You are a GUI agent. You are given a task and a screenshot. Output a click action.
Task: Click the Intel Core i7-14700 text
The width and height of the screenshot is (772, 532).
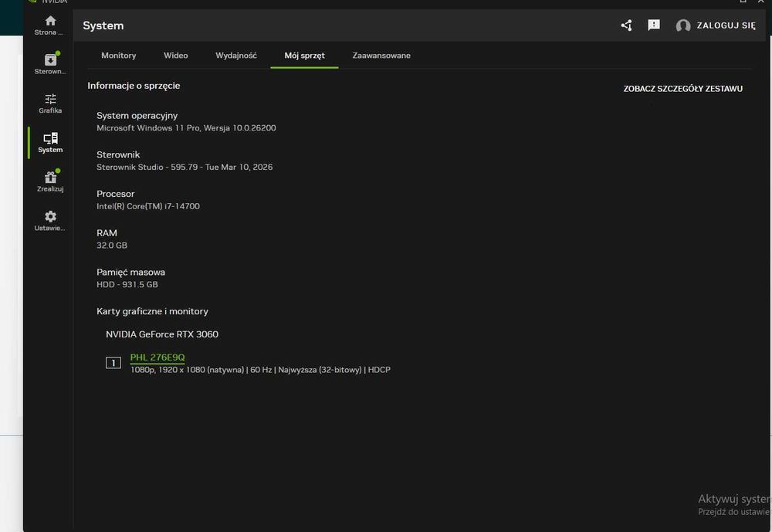coord(148,206)
